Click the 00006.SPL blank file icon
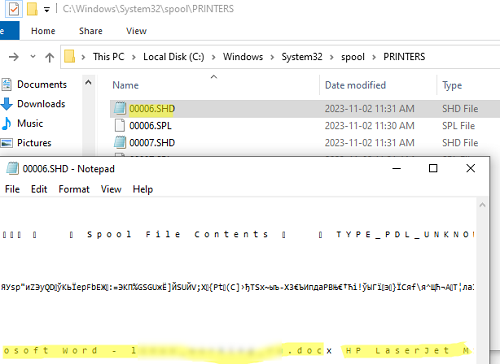 120,126
